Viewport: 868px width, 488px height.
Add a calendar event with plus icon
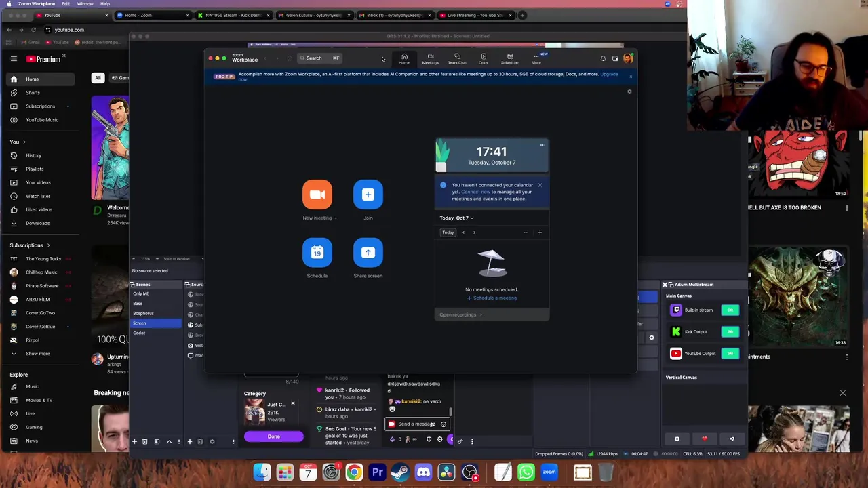pyautogui.click(x=540, y=232)
